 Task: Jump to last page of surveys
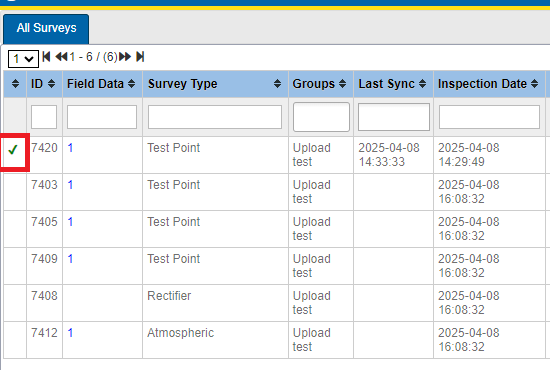[x=140, y=56]
